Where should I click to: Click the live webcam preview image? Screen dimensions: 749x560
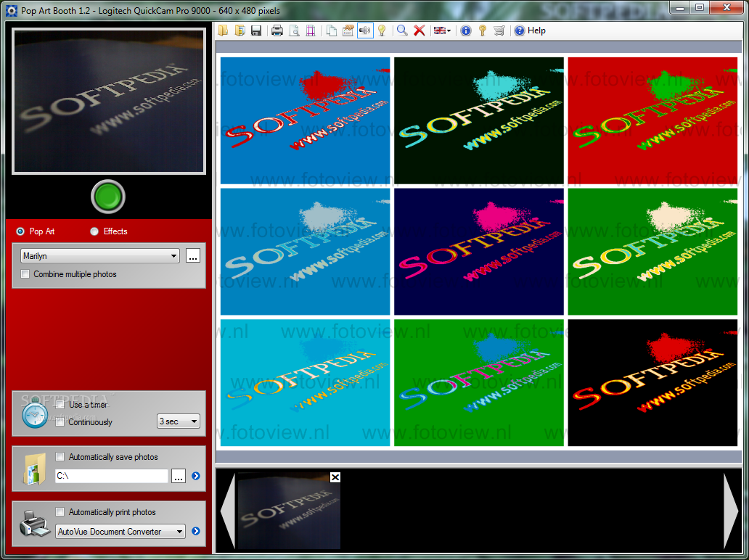[x=109, y=101]
